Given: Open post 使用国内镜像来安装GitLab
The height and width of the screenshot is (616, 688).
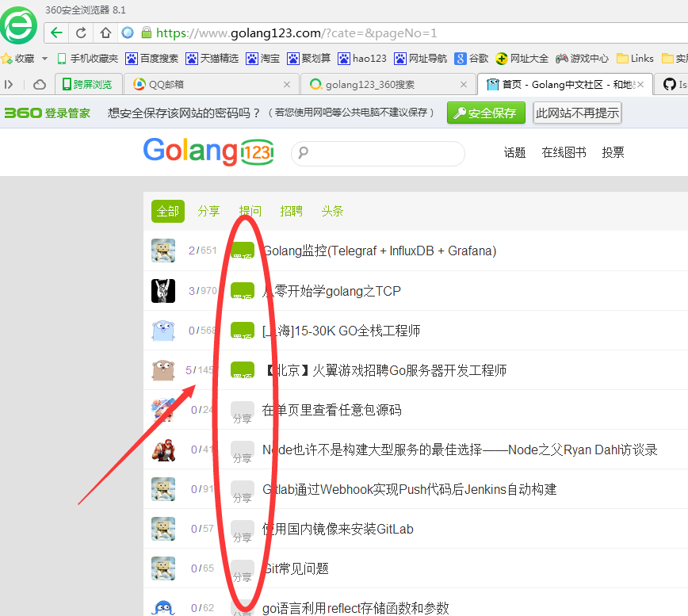Looking at the screenshot, I should point(338,529).
